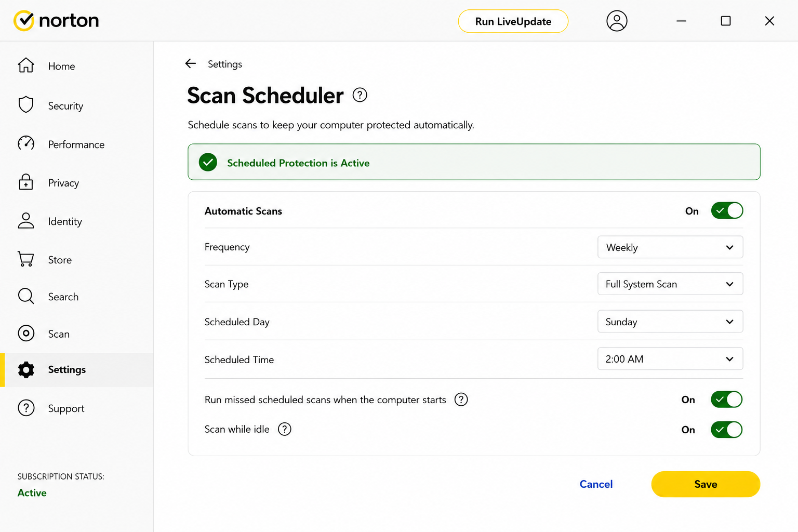Viewport: 798px width, 532px height.
Task: Click the Settings gear icon
Action: click(x=26, y=369)
